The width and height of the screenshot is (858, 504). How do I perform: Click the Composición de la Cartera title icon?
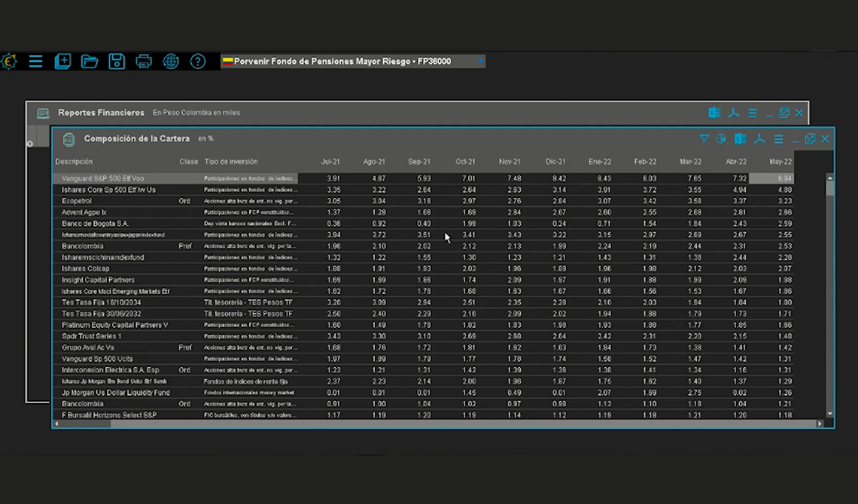68,139
